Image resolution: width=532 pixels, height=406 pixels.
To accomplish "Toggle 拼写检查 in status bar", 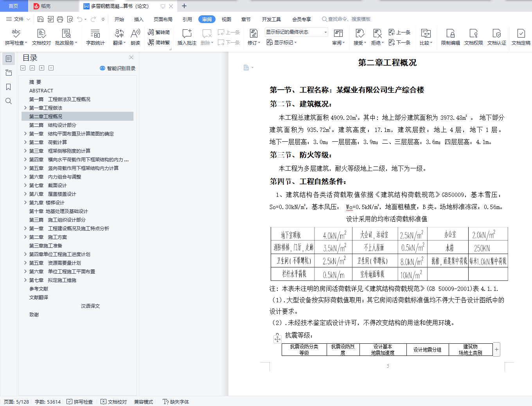I will coord(80,402).
